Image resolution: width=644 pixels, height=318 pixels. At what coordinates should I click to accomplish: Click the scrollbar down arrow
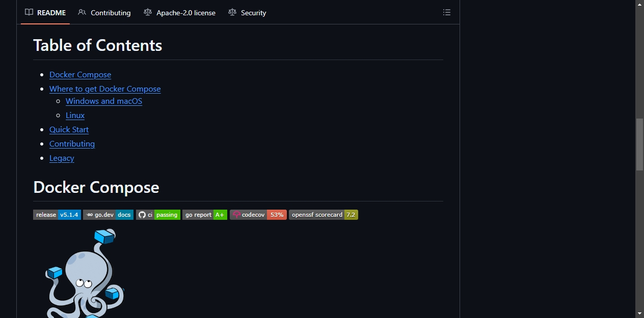pos(639,313)
